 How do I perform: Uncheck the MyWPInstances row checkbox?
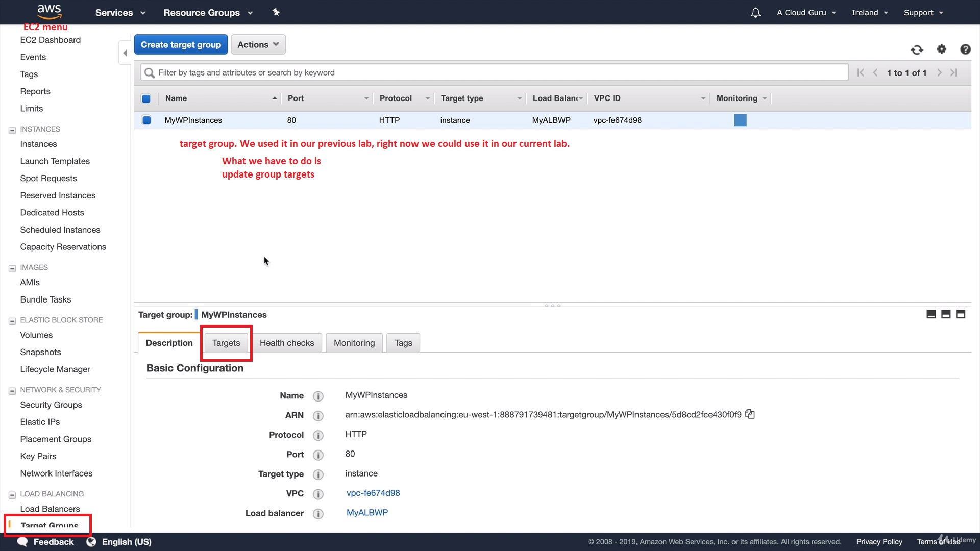tap(146, 120)
